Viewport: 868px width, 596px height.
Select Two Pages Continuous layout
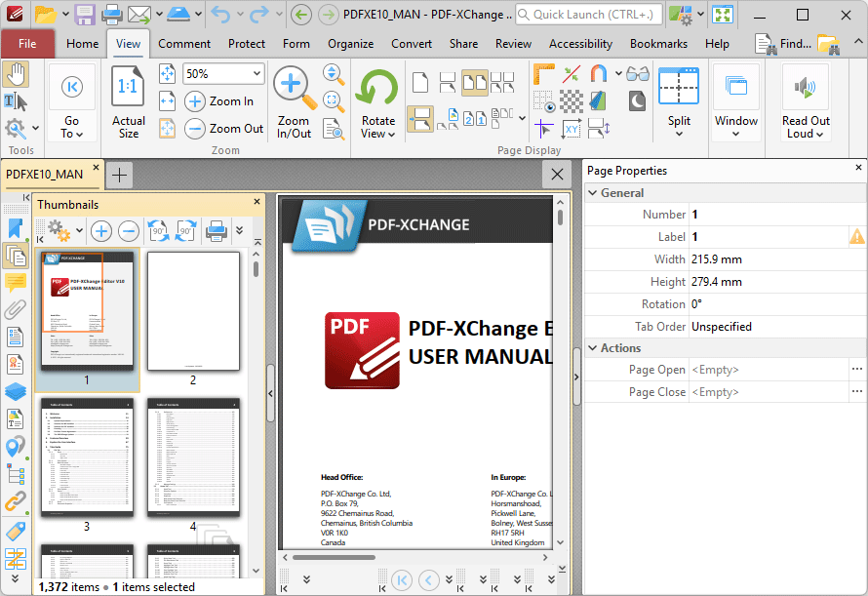point(502,83)
